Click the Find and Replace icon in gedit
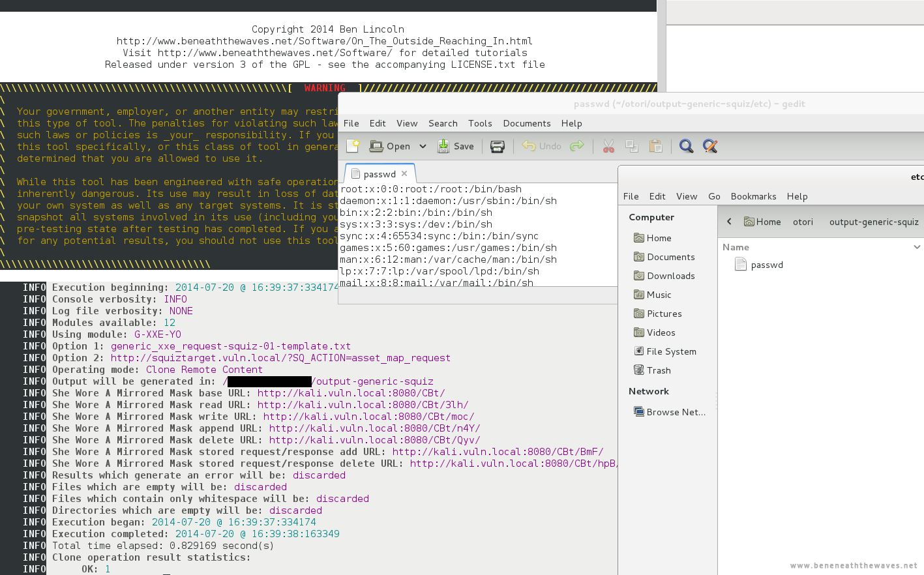The height and width of the screenshot is (575, 924). pos(710,146)
